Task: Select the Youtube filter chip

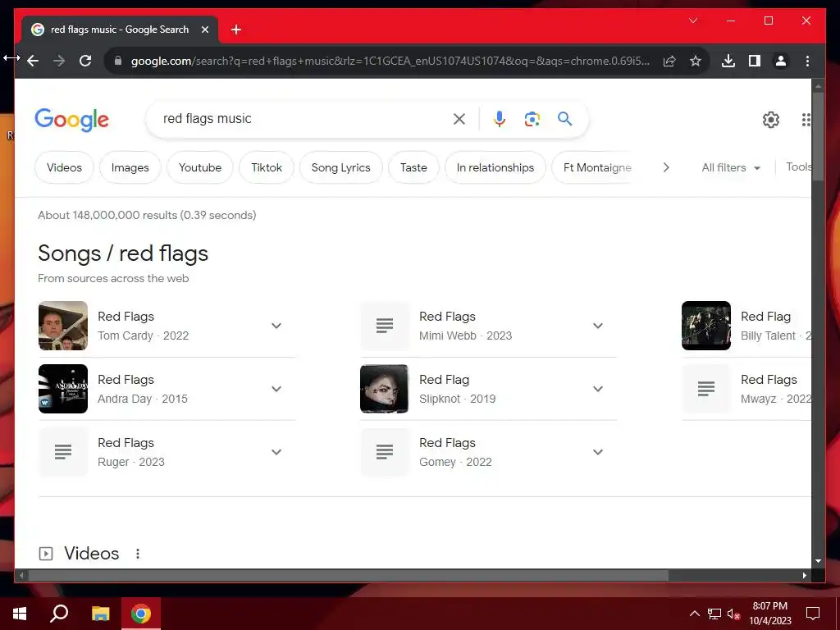Action: [x=200, y=167]
